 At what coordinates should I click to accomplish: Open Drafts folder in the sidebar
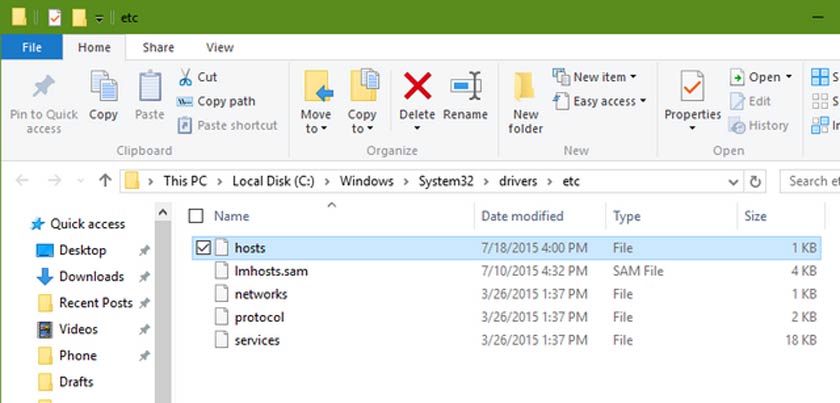point(65,382)
